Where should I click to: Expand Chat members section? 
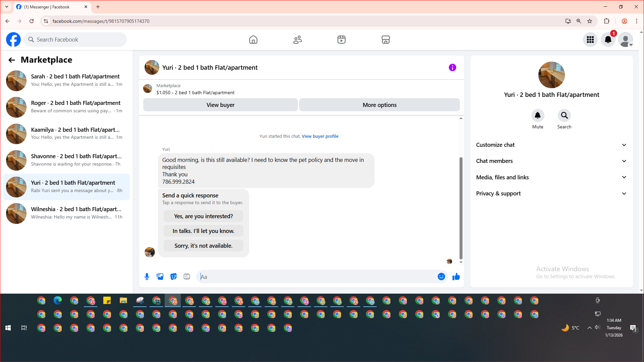pos(551,161)
